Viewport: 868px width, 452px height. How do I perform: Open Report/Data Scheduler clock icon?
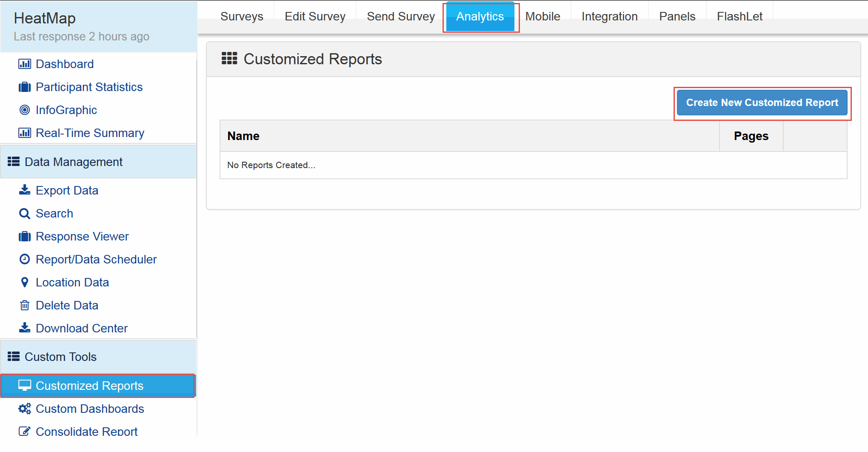point(25,259)
